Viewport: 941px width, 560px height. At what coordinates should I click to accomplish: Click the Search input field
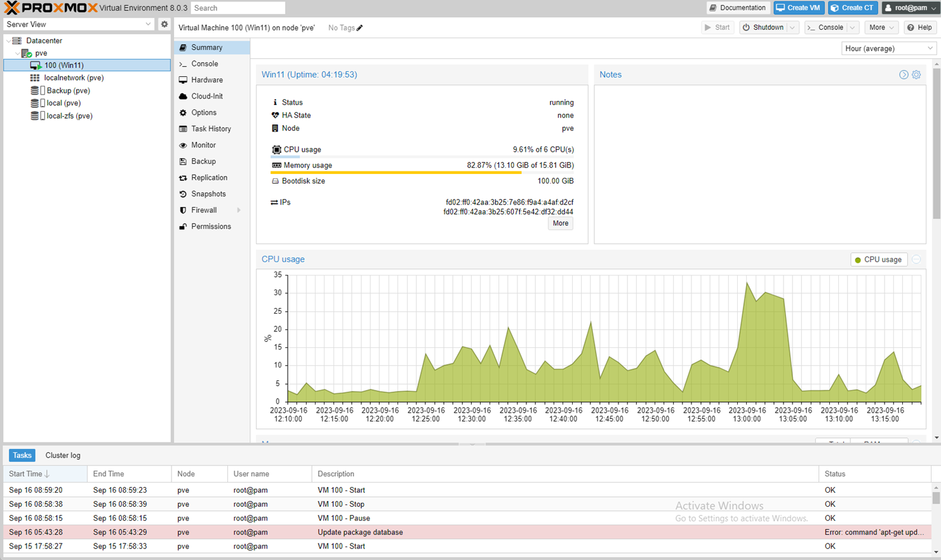(237, 8)
